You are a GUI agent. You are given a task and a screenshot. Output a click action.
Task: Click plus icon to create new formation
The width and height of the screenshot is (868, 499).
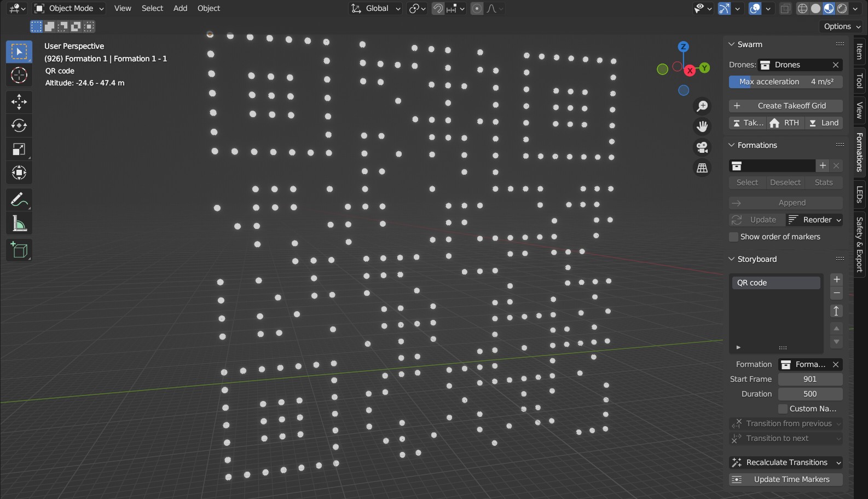click(x=823, y=165)
